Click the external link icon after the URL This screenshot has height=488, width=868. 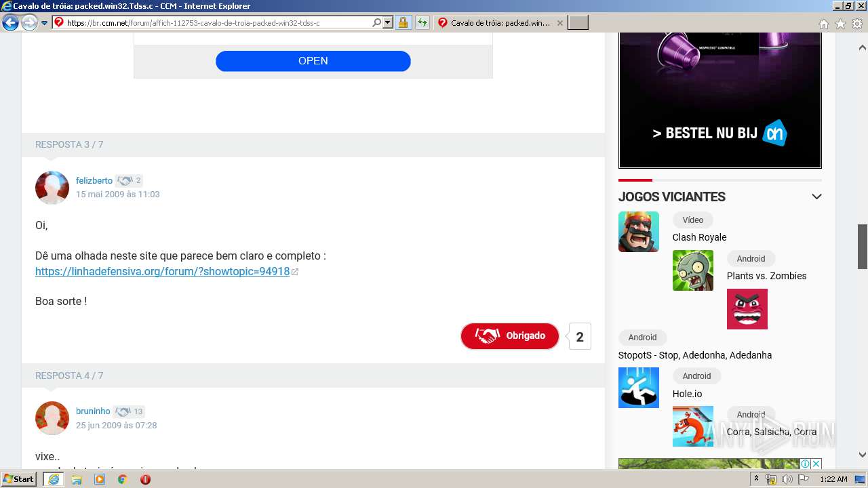tap(295, 272)
